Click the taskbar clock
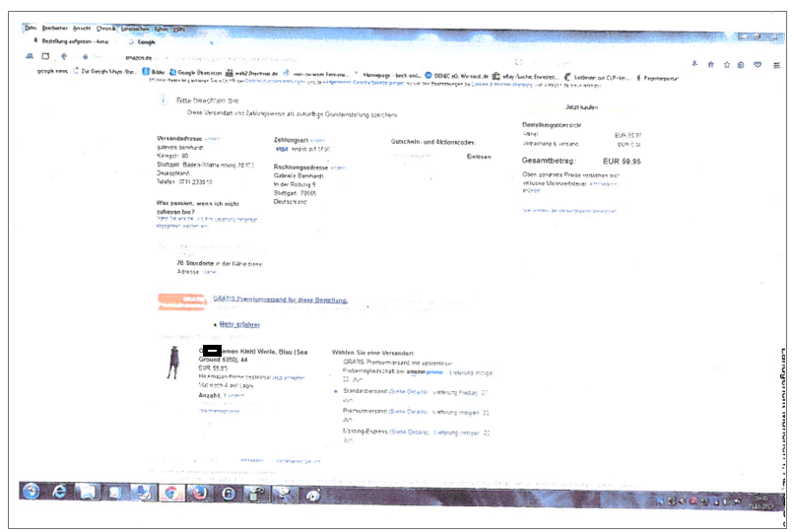 click(x=761, y=501)
